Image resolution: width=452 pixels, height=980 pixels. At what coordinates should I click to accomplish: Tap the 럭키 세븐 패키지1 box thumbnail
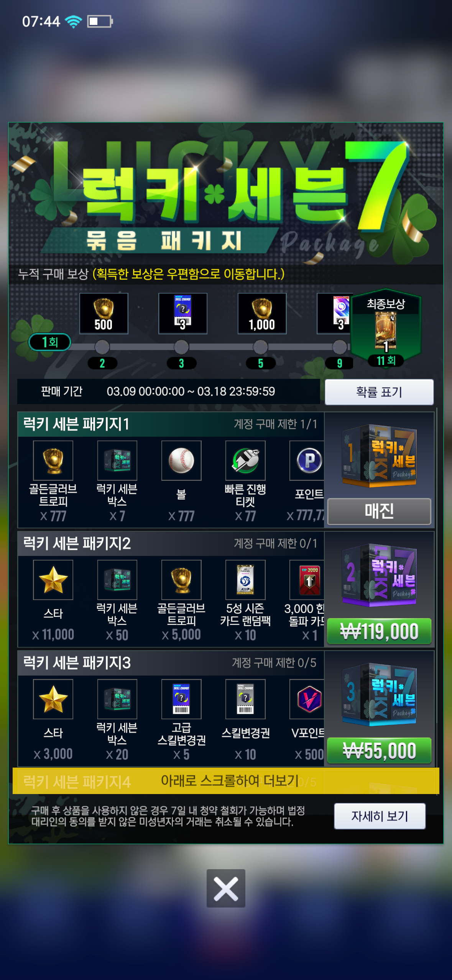379,456
